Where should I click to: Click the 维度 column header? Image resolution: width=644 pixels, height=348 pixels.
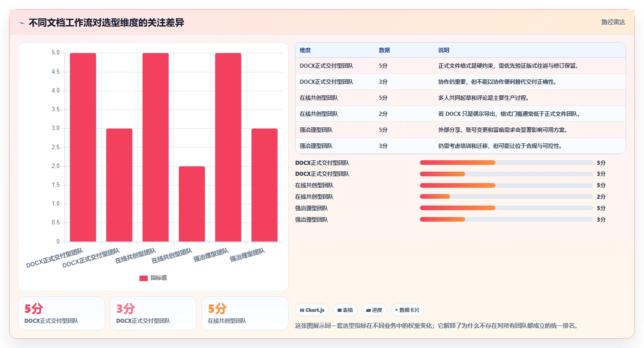(x=305, y=50)
